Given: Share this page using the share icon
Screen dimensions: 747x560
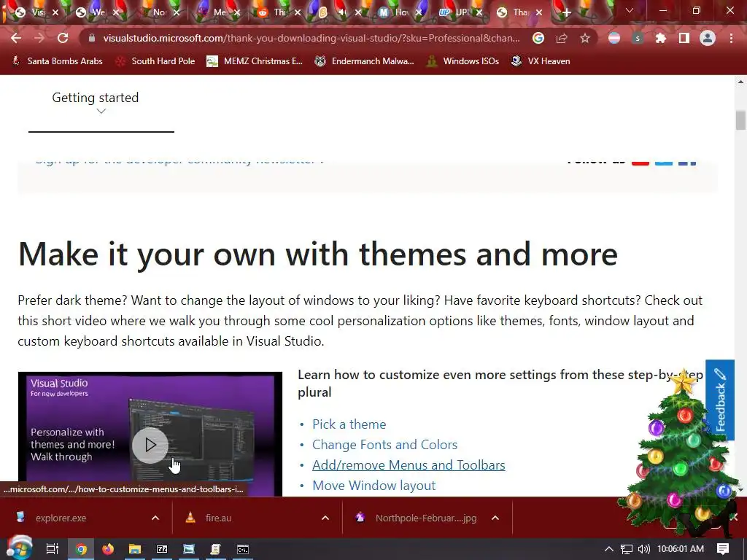Looking at the screenshot, I should [x=562, y=38].
